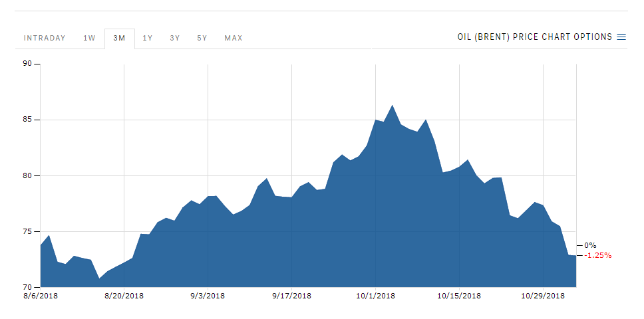Show the 1Y price history tab
The width and height of the screenshot is (644, 319).
click(148, 38)
